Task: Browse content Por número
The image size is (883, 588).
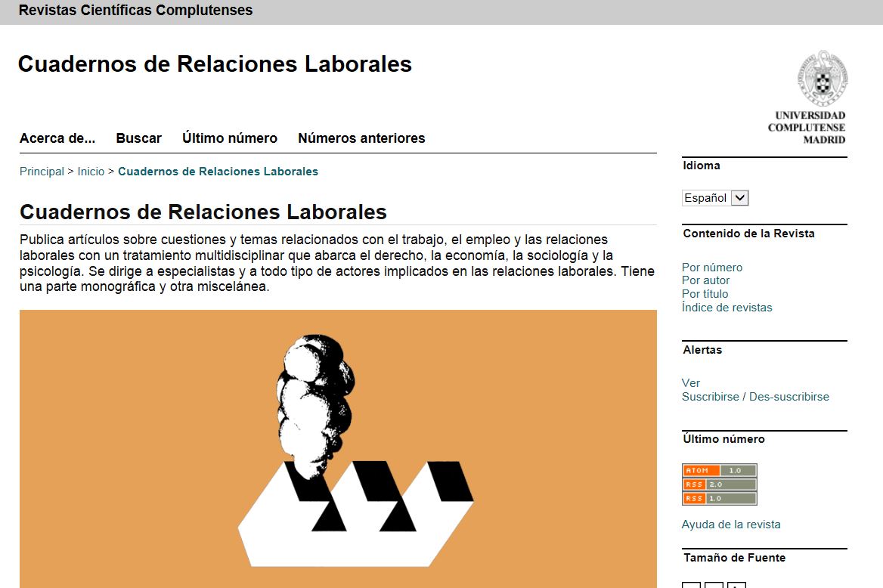Action: pyautogui.click(x=712, y=268)
